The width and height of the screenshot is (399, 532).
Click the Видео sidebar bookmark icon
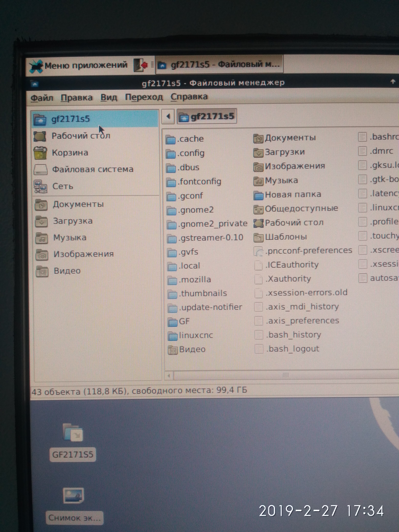point(42,271)
